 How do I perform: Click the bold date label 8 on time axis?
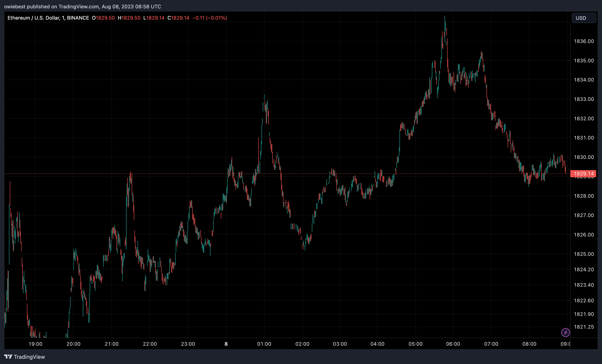tap(226, 344)
